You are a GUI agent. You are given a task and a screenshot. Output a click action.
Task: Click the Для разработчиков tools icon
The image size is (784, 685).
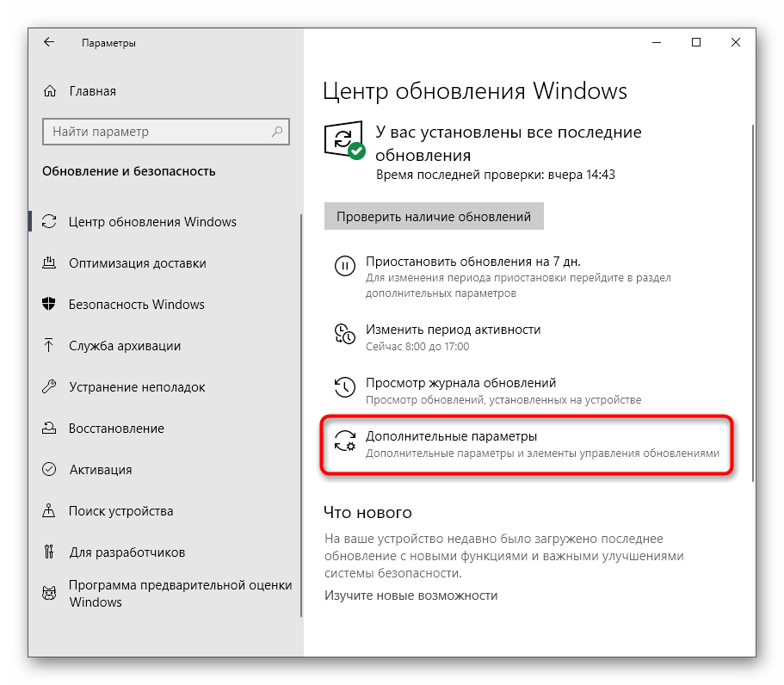49,552
